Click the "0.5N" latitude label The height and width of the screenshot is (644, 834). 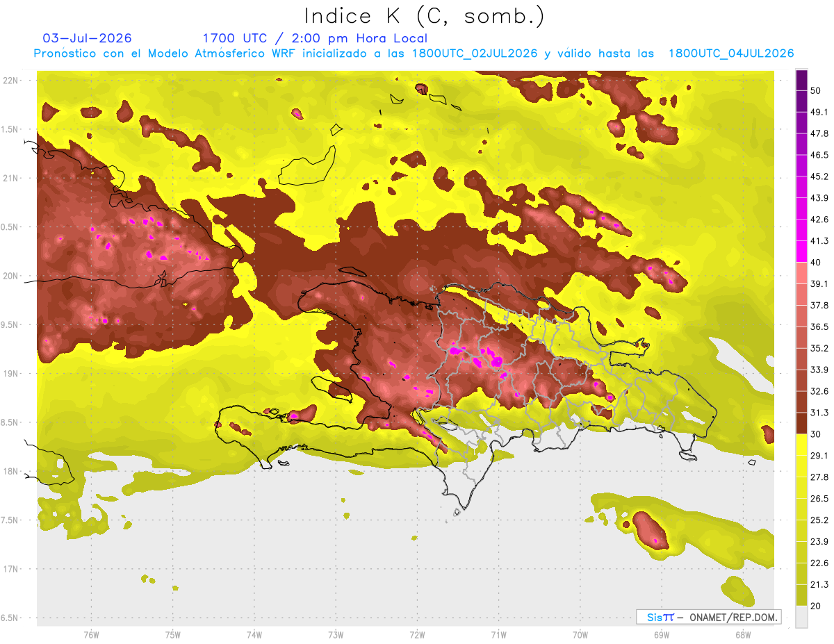(10, 227)
